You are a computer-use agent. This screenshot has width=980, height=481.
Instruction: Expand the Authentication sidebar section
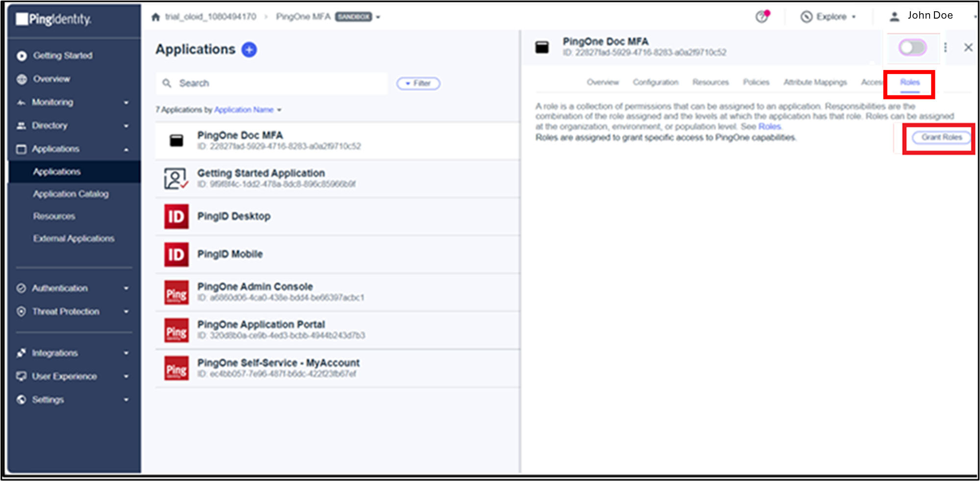[126, 289]
